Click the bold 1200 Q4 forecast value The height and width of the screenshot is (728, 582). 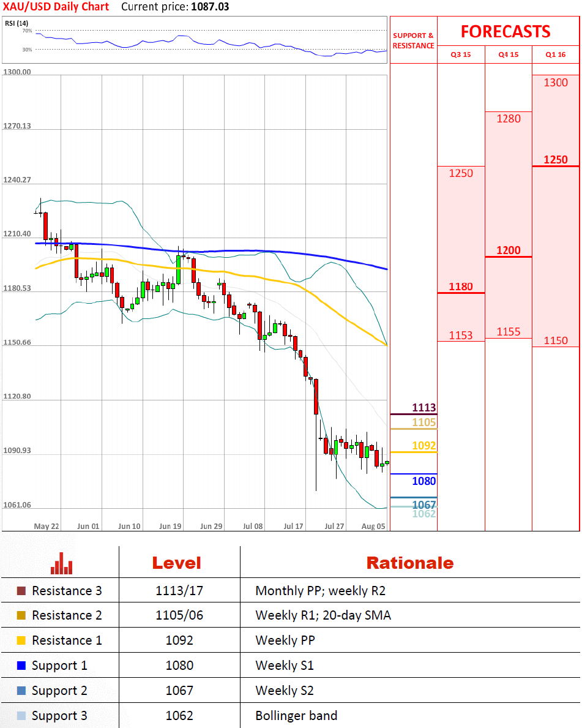coord(508,250)
